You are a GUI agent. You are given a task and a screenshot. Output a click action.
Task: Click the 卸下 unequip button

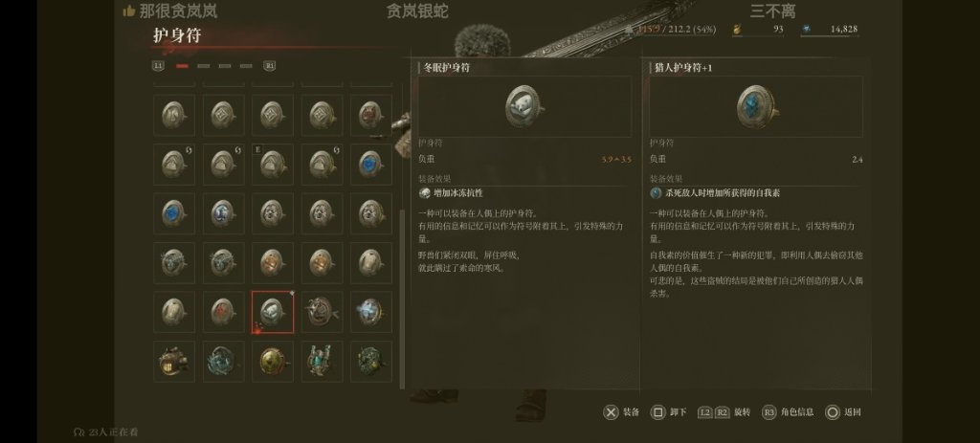667,412
